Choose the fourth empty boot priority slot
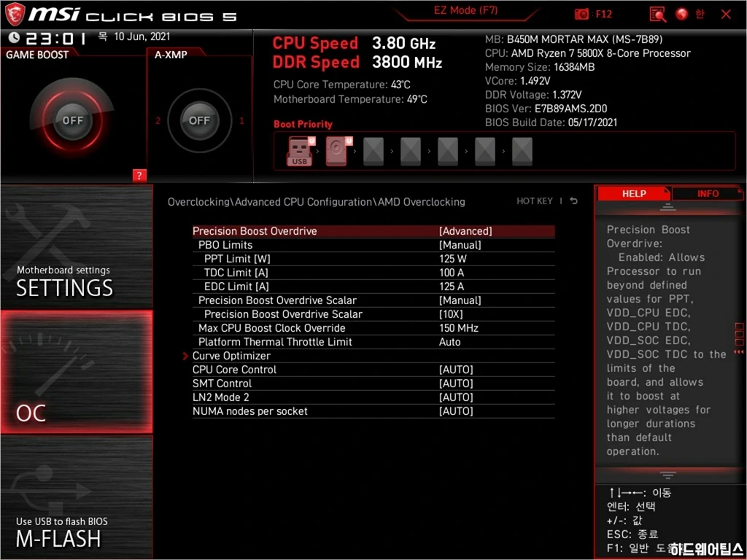This screenshot has width=747, height=560. point(410,152)
